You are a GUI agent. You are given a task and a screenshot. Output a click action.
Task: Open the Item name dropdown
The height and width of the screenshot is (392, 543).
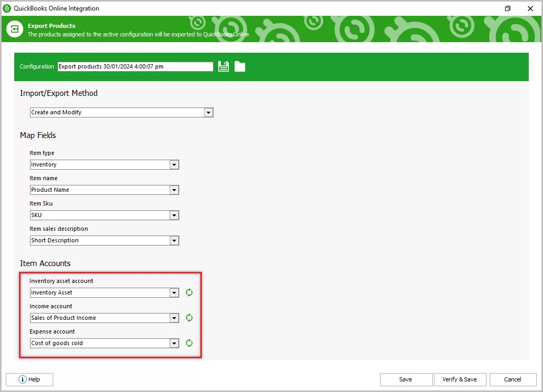174,190
